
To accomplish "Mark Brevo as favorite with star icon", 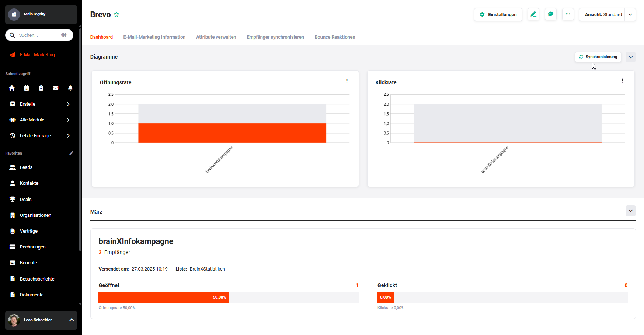I will tap(116, 14).
